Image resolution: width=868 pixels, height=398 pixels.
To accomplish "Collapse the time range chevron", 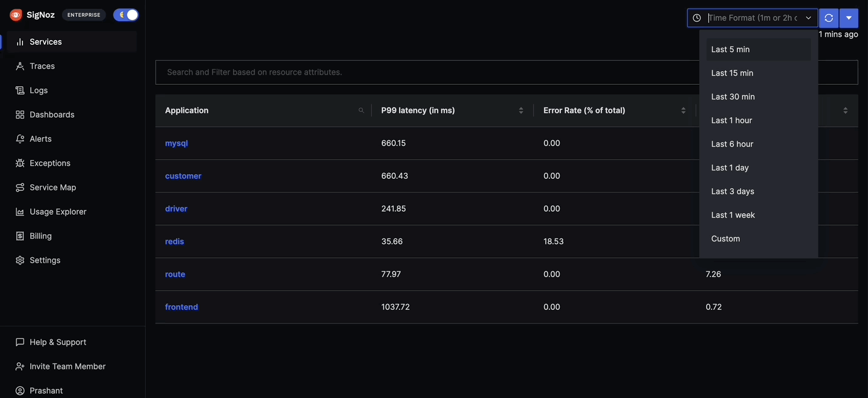I will (x=809, y=18).
